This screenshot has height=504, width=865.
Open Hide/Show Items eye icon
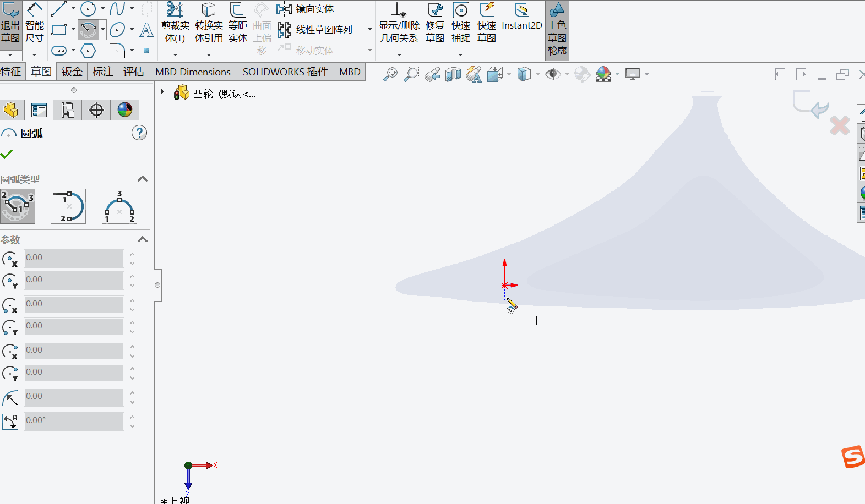[553, 74]
